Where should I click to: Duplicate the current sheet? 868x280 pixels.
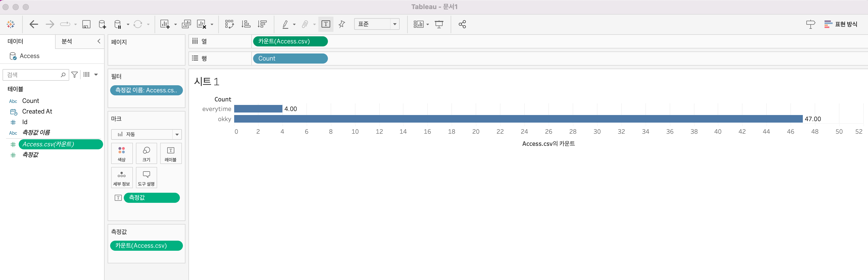point(186,24)
